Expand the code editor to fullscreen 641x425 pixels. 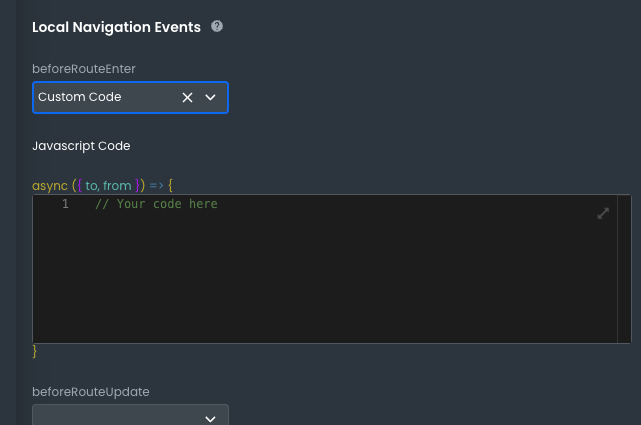click(603, 213)
